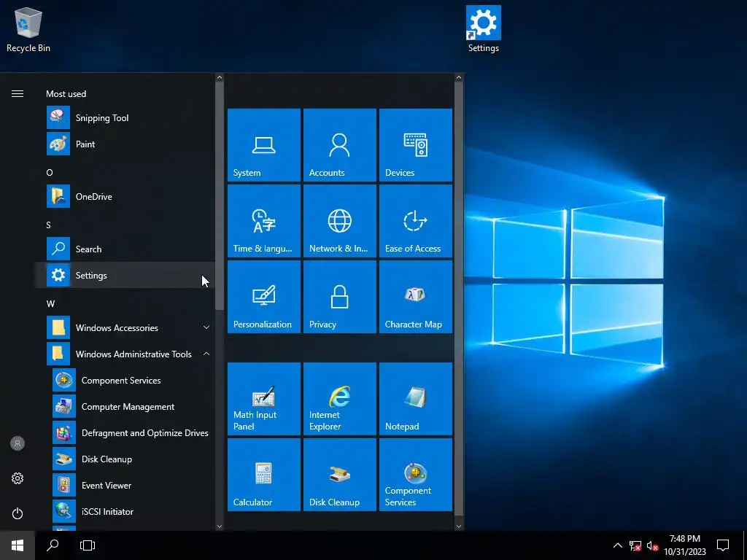
Task: Select the Settings desktop shortcut
Action: [483, 29]
